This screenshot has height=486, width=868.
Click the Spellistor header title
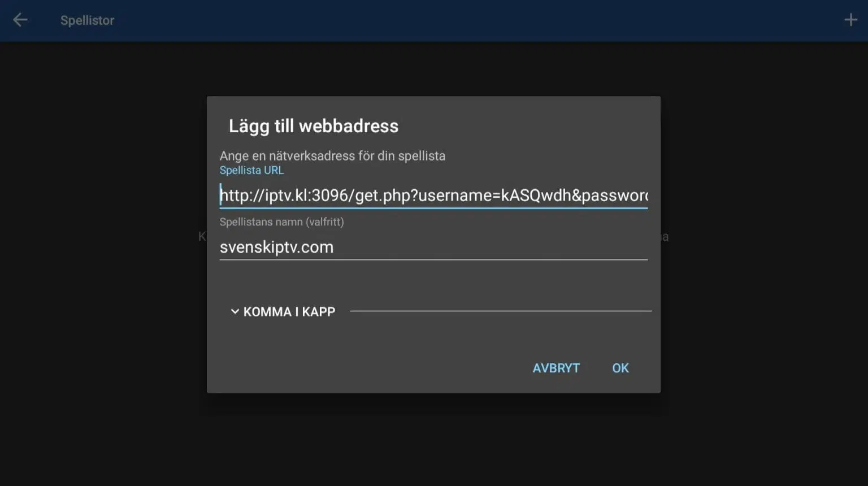tap(87, 20)
